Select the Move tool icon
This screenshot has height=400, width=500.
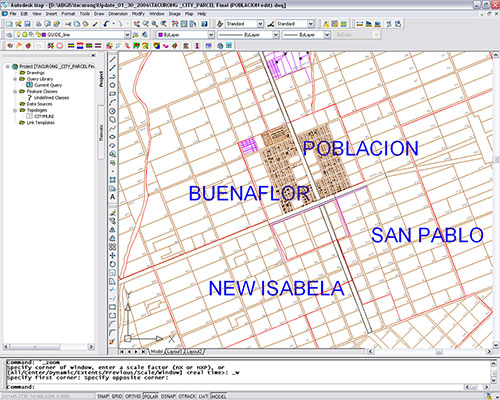pyautogui.click(x=113, y=256)
